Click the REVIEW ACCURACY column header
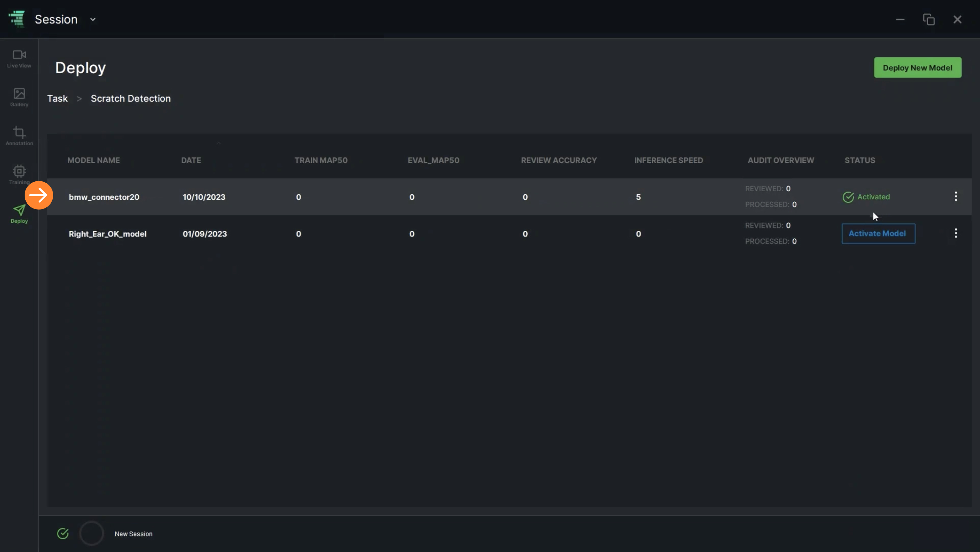Image resolution: width=980 pixels, height=552 pixels. point(559,160)
